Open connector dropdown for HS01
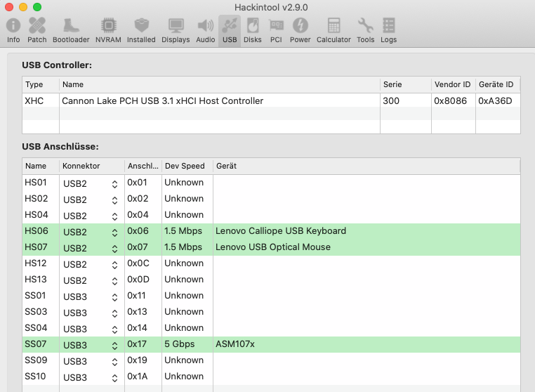Image resolution: width=535 pixels, height=392 pixels. coord(114,183)
